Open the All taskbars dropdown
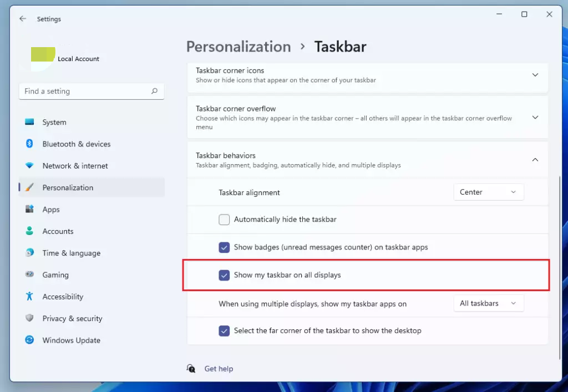This screenshot has width=568, height=392. 488,303
